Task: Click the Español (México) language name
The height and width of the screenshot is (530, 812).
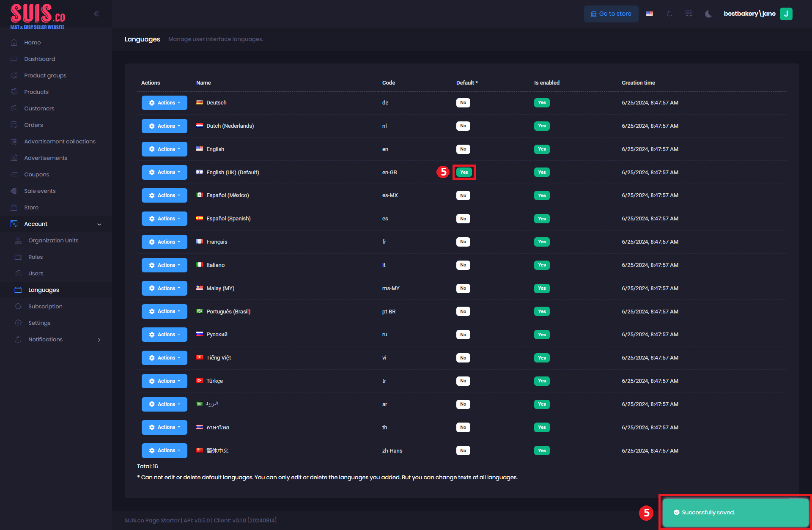Action: point(228,195)
